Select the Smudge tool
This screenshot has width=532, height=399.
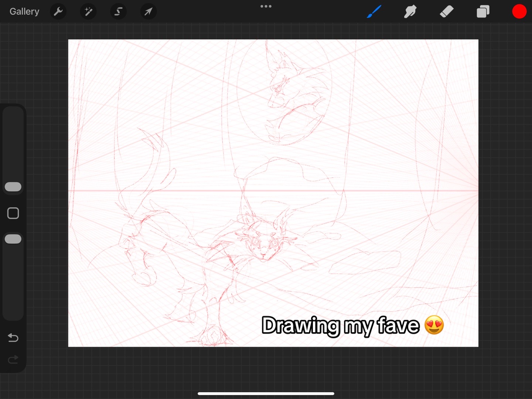tap(410, 11)
